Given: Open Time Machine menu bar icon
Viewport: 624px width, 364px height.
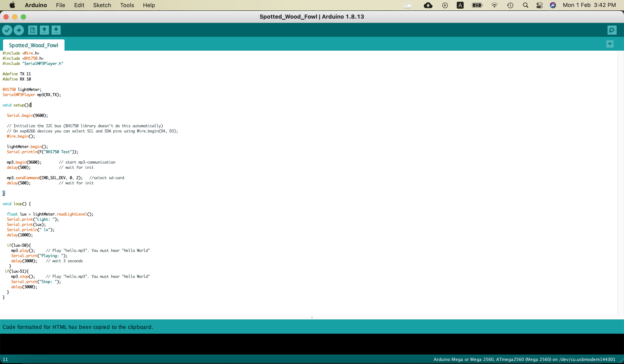Looking at the screenshot, I should [510, 5].
